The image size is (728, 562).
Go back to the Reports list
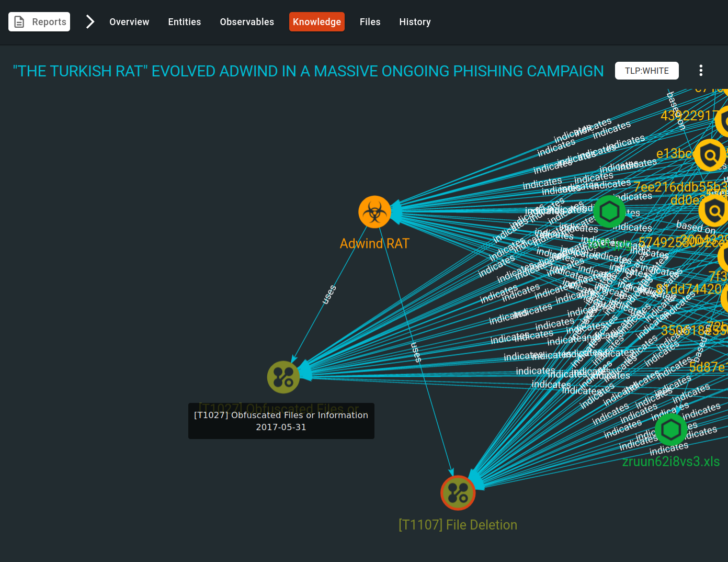(39, 22)
